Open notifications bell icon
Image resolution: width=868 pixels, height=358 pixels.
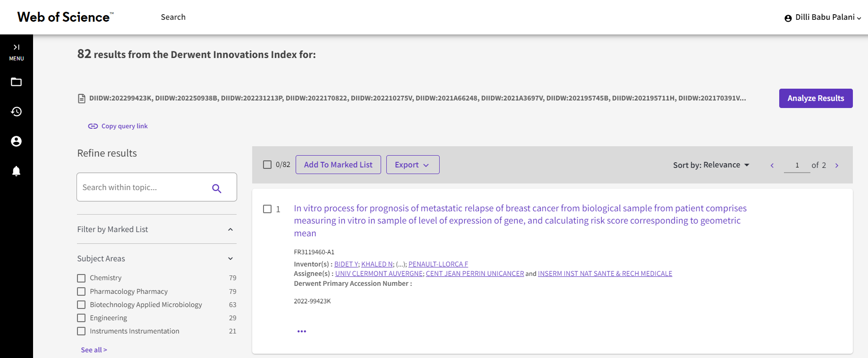click(17, 171)
